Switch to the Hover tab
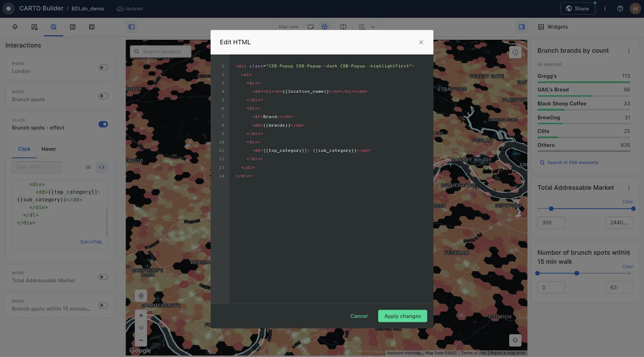 point(49,149)
